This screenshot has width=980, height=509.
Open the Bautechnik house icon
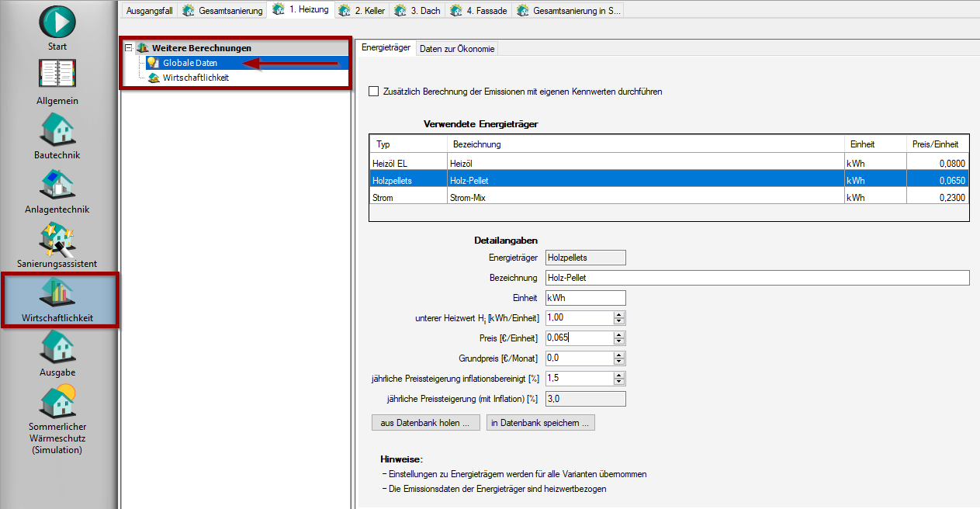click(57, 129)
